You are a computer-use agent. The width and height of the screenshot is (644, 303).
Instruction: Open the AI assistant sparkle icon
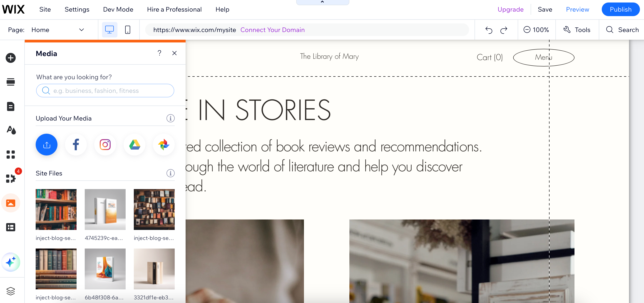10,262
